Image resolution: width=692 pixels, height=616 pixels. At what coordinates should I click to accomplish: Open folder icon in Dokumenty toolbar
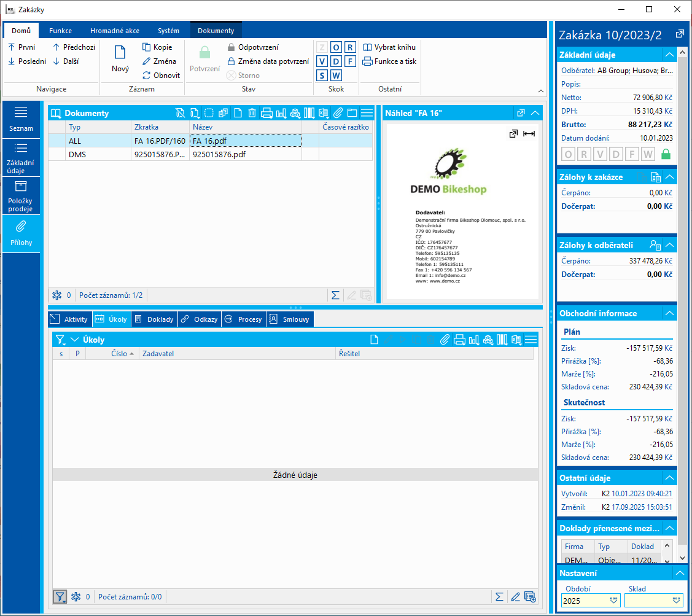[352, 113]
